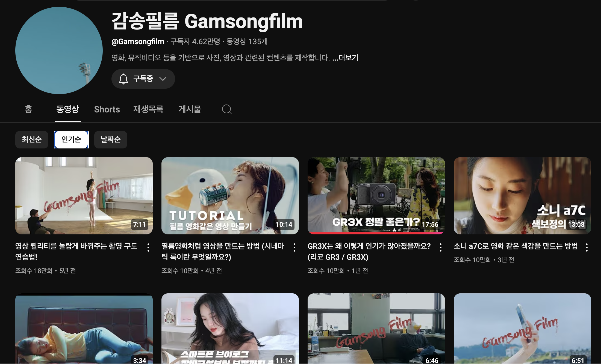Open the TUTORIAL duck thumbnail video
The height and width of the screenshot is (364, 601).
tap(230, 195)
